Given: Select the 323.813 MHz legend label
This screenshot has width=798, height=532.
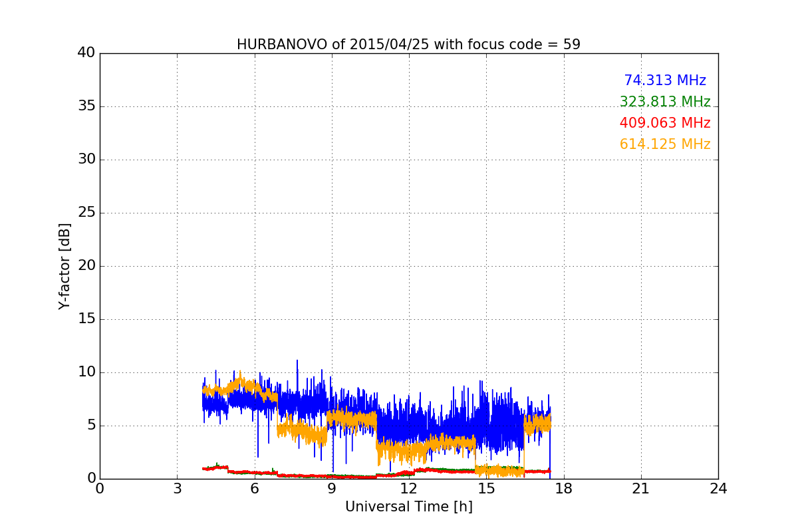Looking at the screenshot, I should 665,102.
